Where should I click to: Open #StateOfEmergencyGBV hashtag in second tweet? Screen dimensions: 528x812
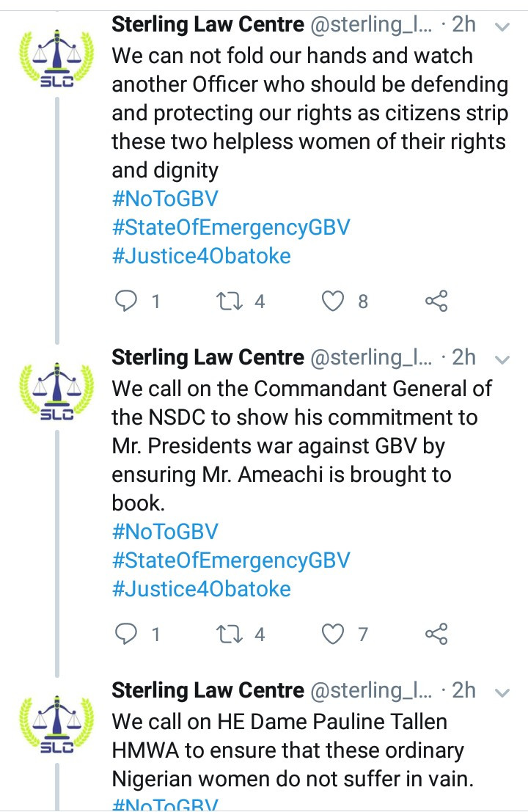click(x=231, y=561)
